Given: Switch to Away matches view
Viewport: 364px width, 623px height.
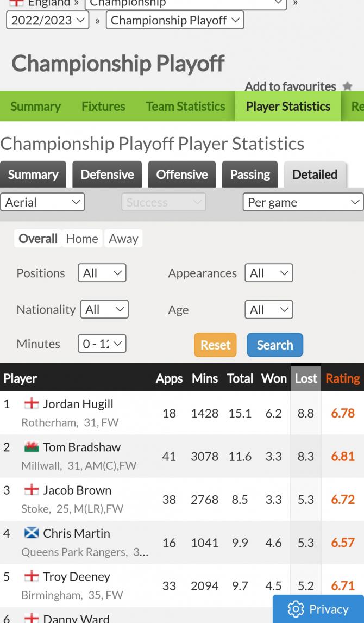Looking at the screenshot, I should point(123,239).
